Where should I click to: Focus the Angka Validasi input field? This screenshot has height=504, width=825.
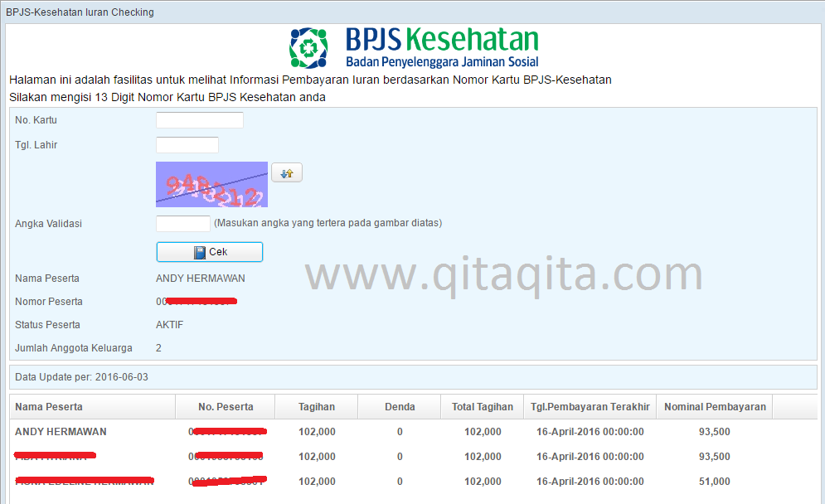(183, 223)
